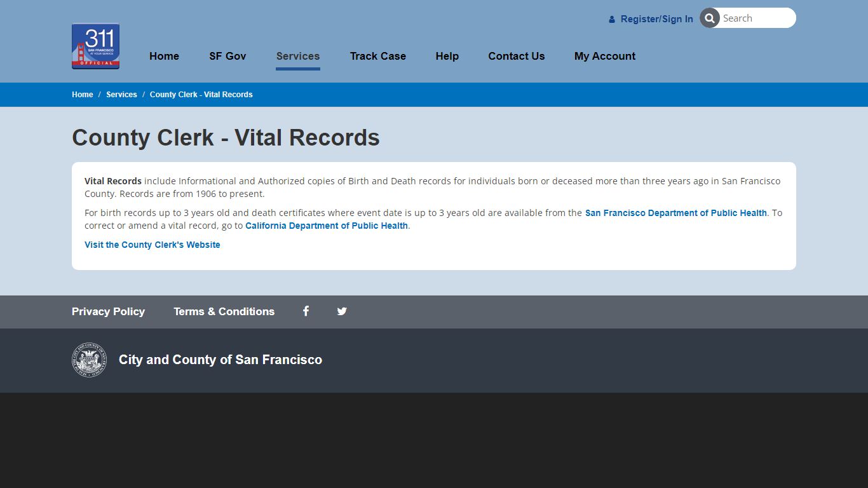868x488 pixels.
Task: Open the Help menu item
Action: 447,56
